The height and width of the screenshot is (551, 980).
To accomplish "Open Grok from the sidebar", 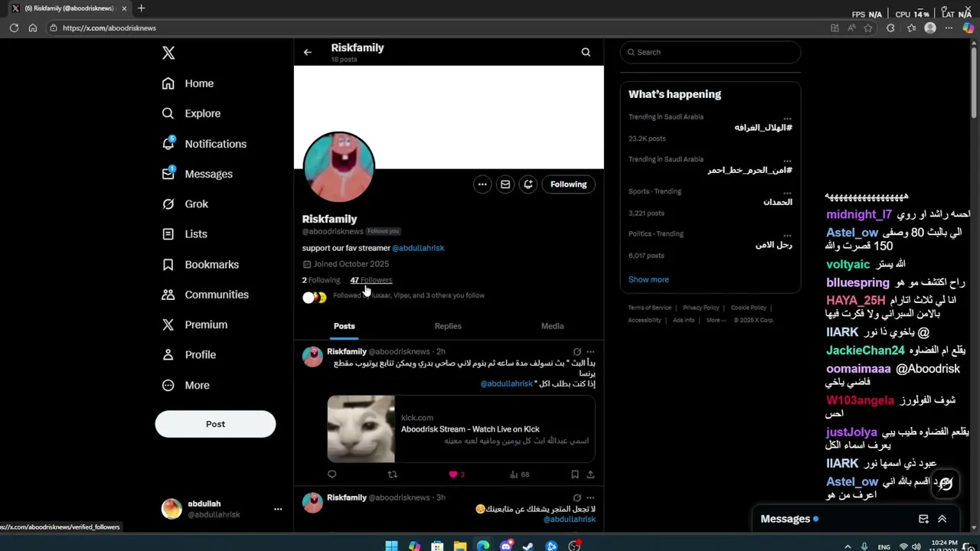I will click(x=185, y=204).
